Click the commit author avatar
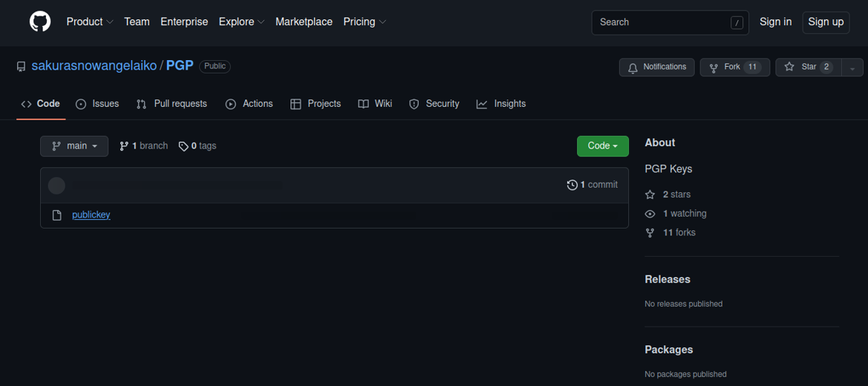 point(56,186)
